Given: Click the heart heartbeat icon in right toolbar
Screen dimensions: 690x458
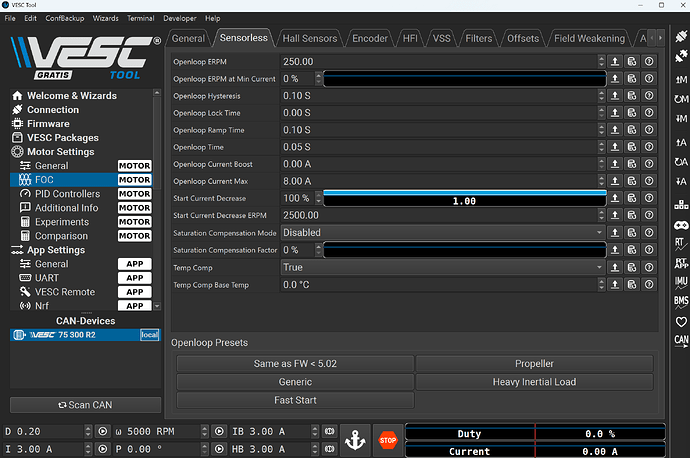Looking at the screenshot, I should [x=681, y=321].
